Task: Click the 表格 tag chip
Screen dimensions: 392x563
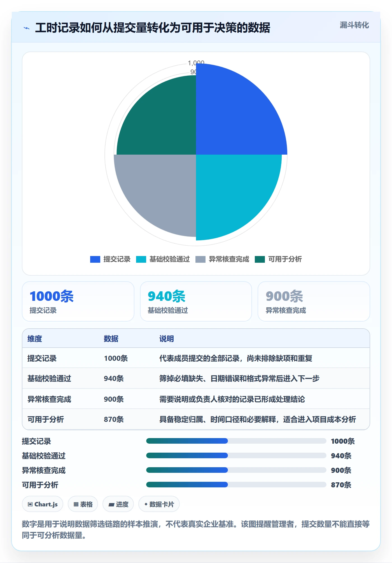Action: [83, 504]
